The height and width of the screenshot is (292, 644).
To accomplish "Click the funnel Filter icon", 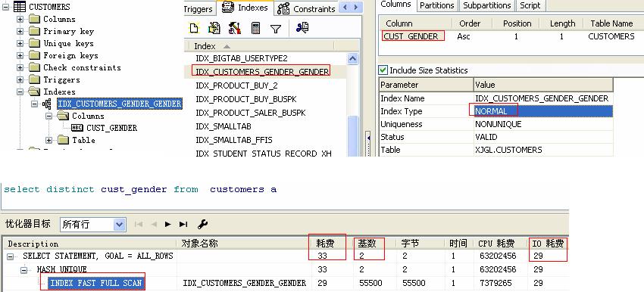I will point(276,29).
